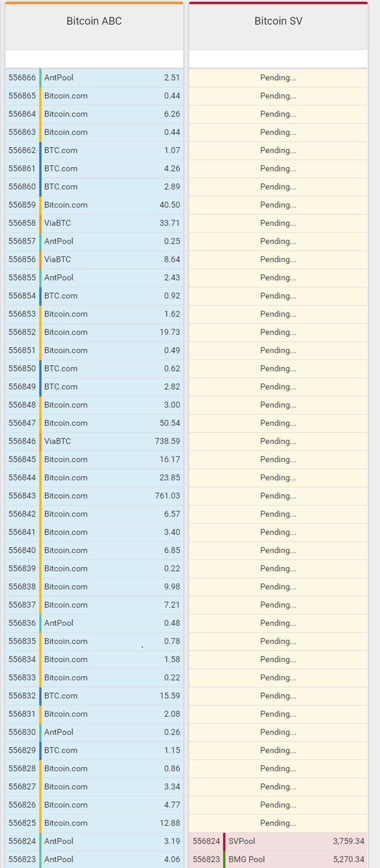Open Bitcoin.com block 556859 with 40.50

point(94,205)
